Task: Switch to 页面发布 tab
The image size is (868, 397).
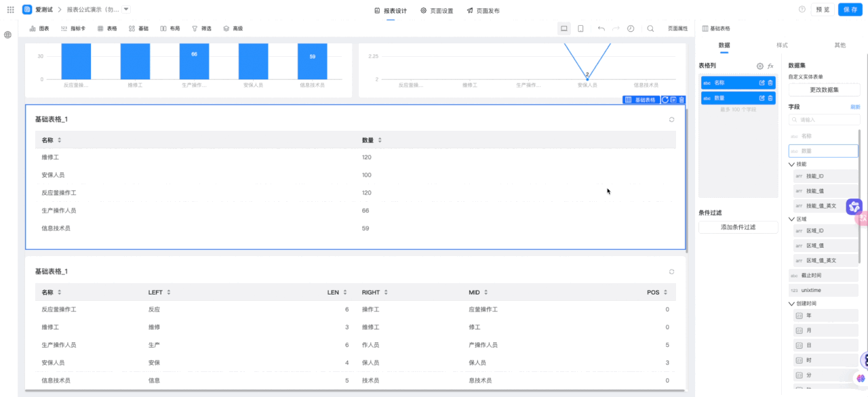Action: (484, 11)
